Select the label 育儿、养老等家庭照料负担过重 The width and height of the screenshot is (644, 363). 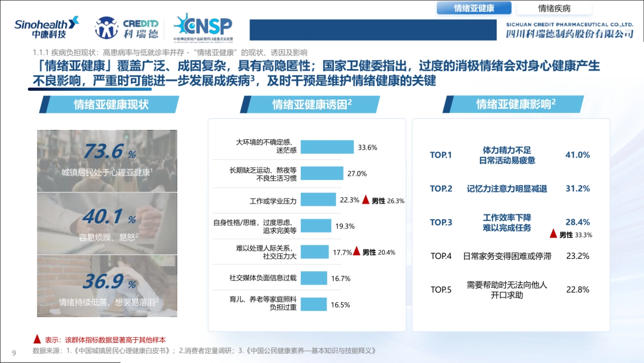[x=263, y=303]
